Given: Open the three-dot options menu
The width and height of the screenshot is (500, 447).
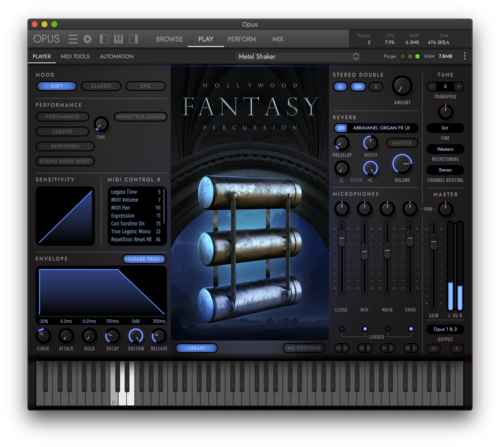Looking at the screenshot, I should (465, 56).
